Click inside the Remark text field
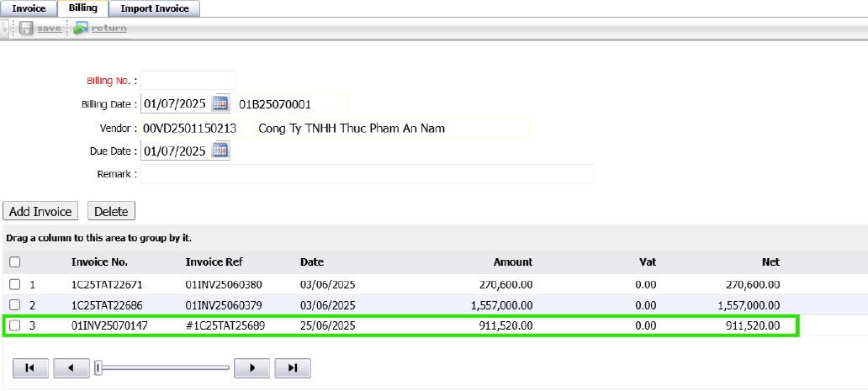868x391 pixels. point(367,174)
